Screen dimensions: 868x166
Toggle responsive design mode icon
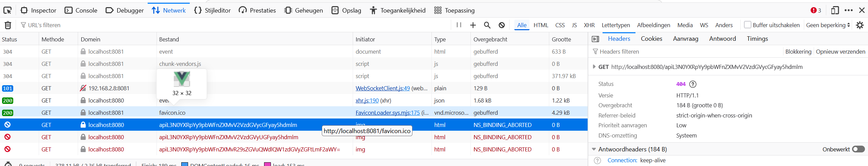pos(835,11)
